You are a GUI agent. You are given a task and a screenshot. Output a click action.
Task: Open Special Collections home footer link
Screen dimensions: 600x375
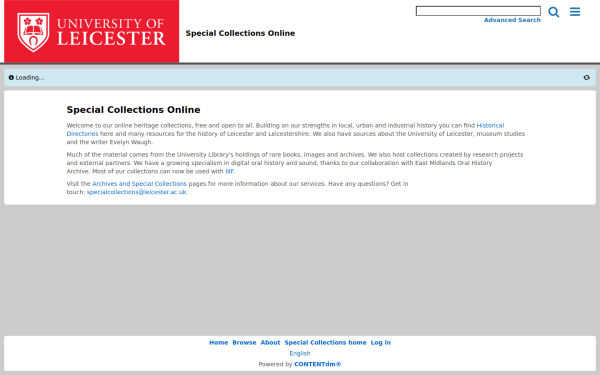(x=325, y=342)
